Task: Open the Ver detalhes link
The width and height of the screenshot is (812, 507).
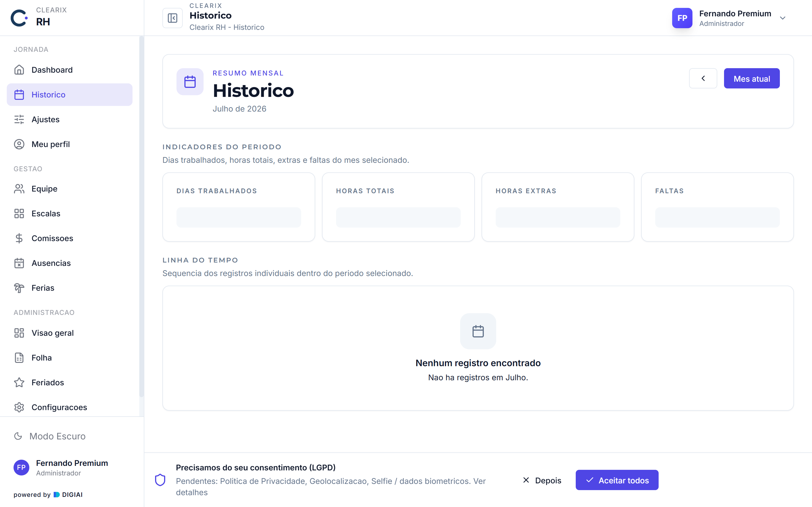Action: [x=330, y=486]
